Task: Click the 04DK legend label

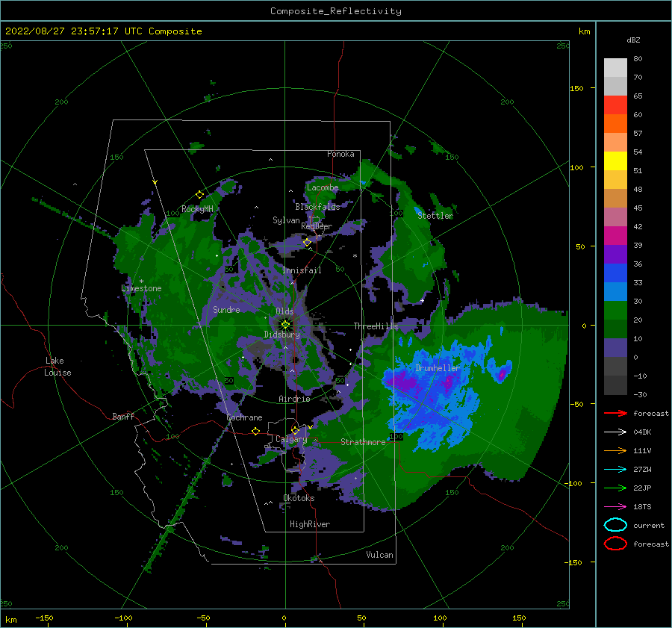Action: click(642, 432)
